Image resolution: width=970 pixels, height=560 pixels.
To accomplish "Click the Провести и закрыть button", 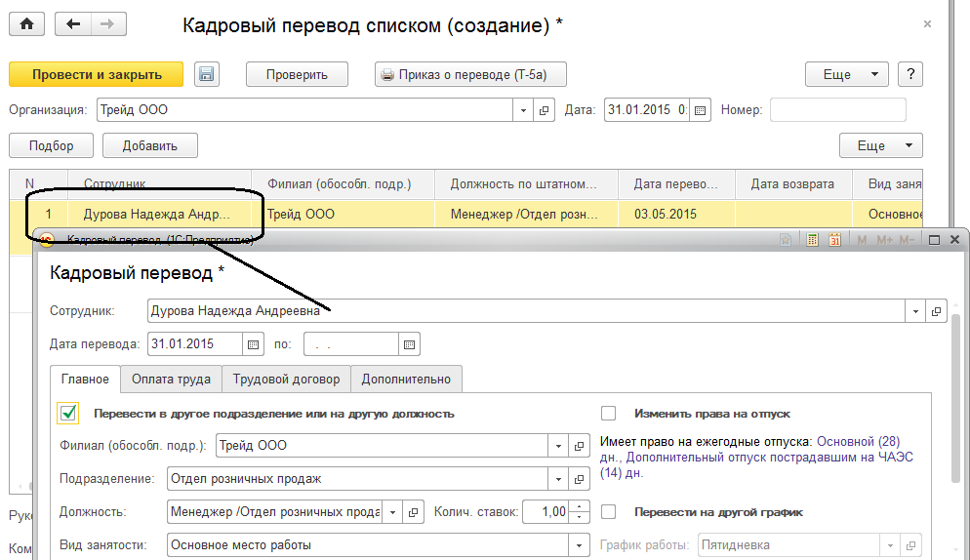I will 97,74.
